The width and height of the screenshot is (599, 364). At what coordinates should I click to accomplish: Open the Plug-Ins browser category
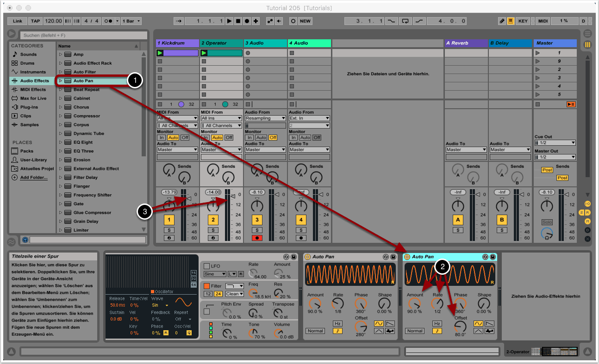coord(29,107)
